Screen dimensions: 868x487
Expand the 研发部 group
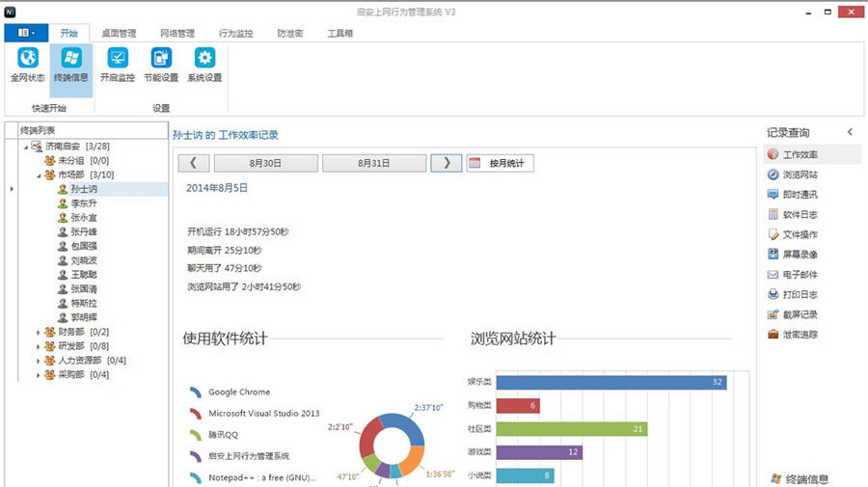click(x=39, y=347)
